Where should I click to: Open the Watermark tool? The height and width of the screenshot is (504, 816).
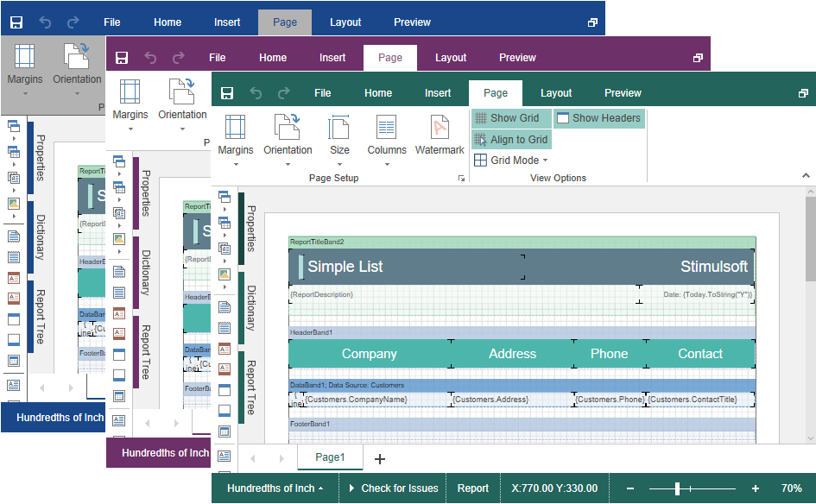(440, 128)
